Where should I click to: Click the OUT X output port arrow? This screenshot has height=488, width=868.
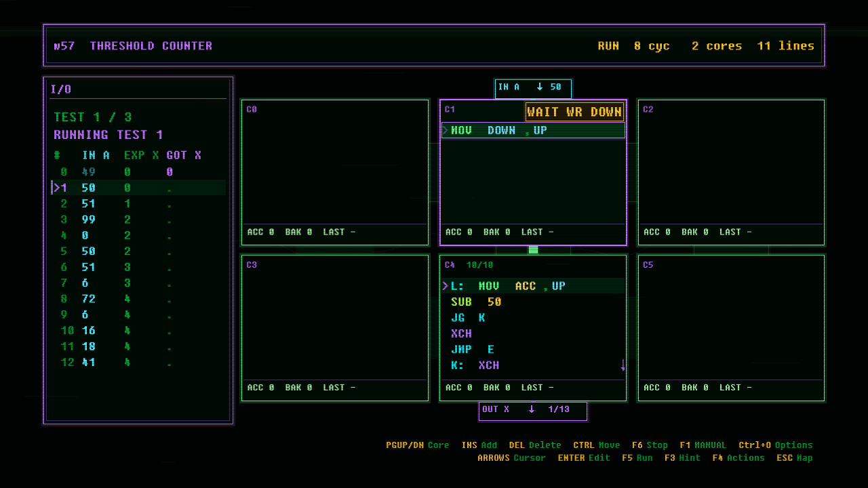[x=532, y=409]
